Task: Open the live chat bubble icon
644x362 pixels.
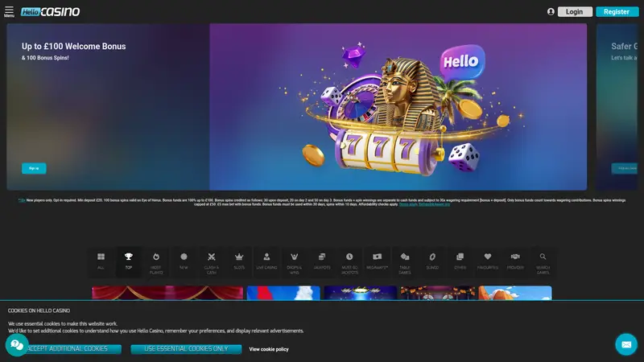Action: coord(17,345)
